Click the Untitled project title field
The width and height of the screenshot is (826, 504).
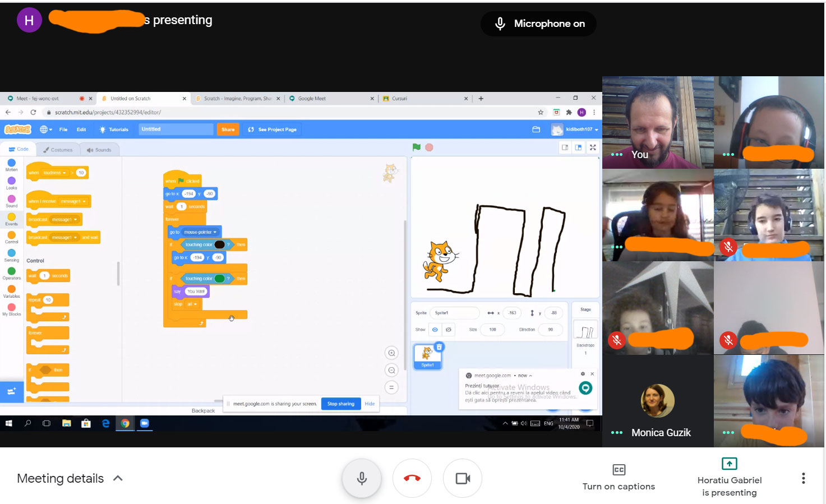point(176,130)
